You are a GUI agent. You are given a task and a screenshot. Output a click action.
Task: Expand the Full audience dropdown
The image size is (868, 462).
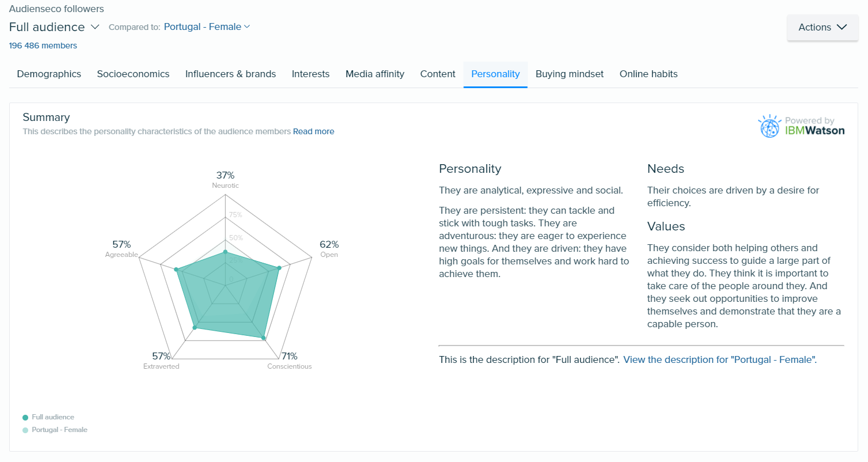pos(54,26)
